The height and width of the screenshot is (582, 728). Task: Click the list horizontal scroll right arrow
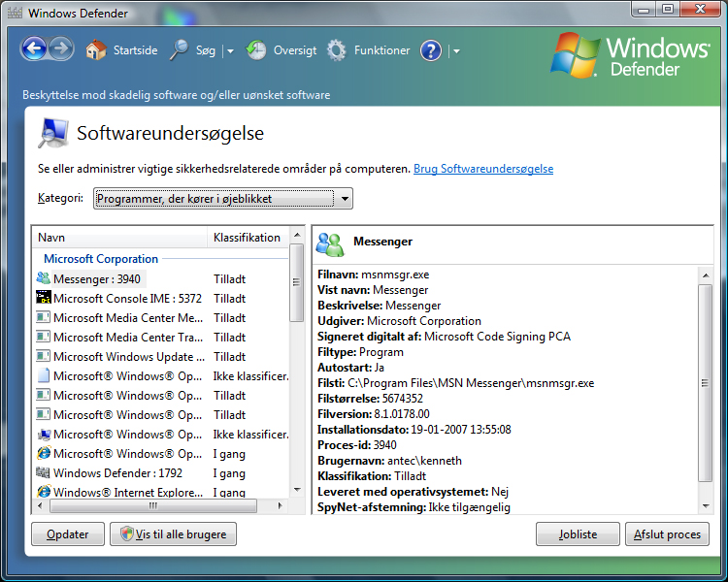coord(280,505)
